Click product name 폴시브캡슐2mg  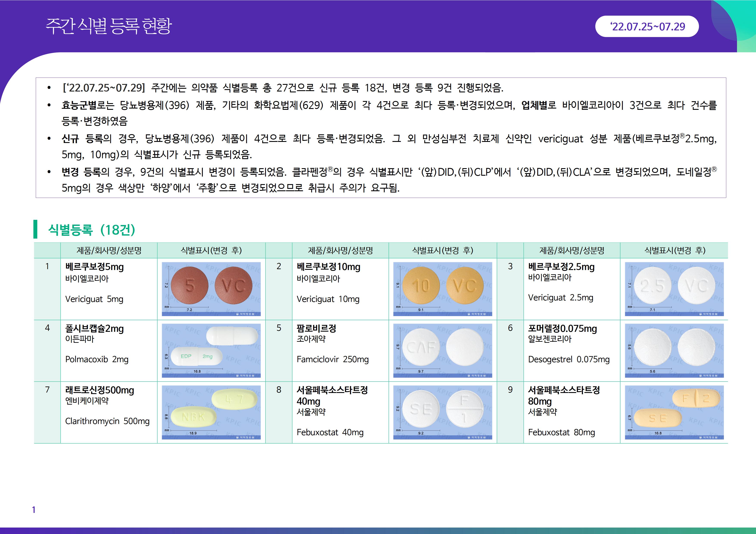tap(94, 328)
